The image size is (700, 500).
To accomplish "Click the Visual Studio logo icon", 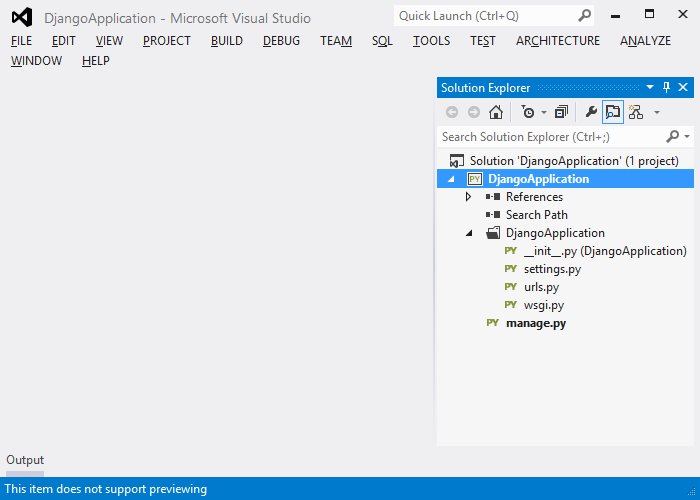I will tap(22, 17).
